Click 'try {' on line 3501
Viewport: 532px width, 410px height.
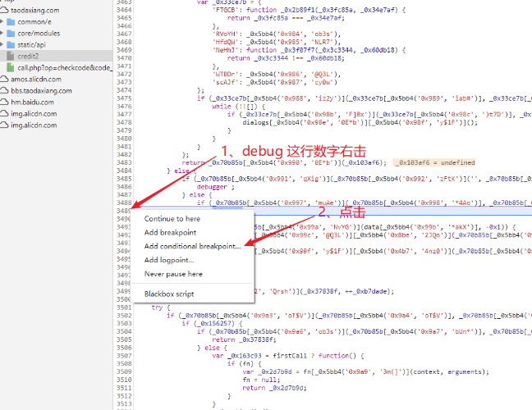[161, 307]
